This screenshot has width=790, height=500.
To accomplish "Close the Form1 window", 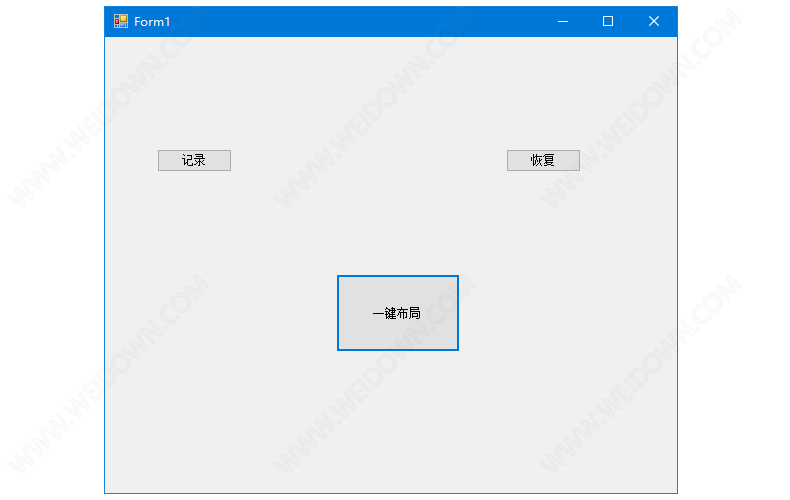I will coord(653,21).
